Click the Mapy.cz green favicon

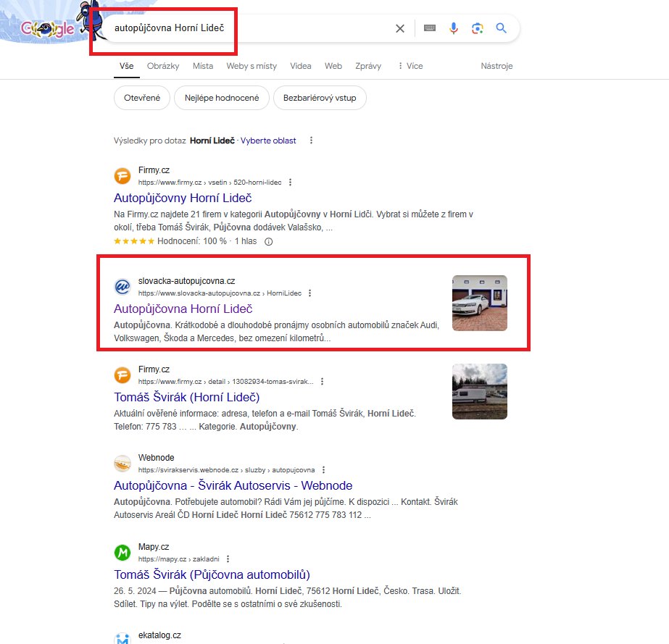[122, 553]
